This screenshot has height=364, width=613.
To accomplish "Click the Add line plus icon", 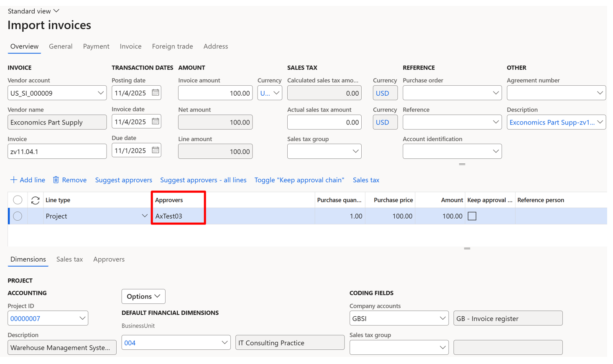I will pos(14,180).
